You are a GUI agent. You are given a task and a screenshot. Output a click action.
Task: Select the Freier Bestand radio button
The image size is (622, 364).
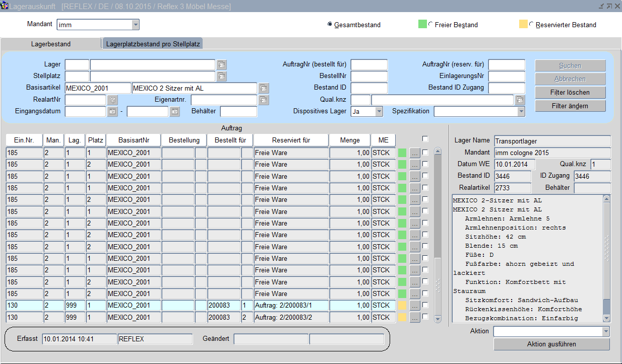coord(430,24)
